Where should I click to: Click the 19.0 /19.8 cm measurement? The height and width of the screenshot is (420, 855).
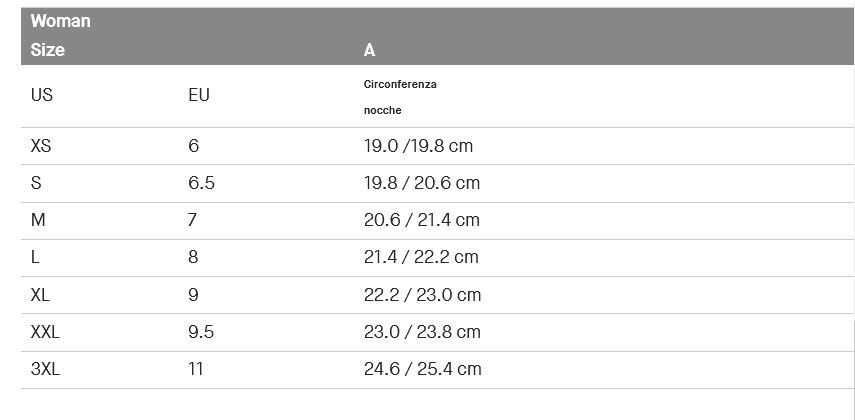[x=418, y=146]
